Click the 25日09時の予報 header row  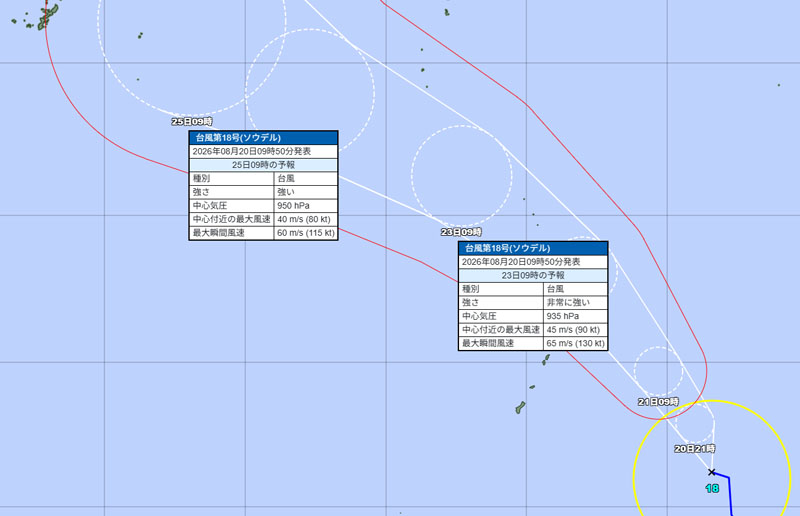pyautogui.click(x=263, y=165)
